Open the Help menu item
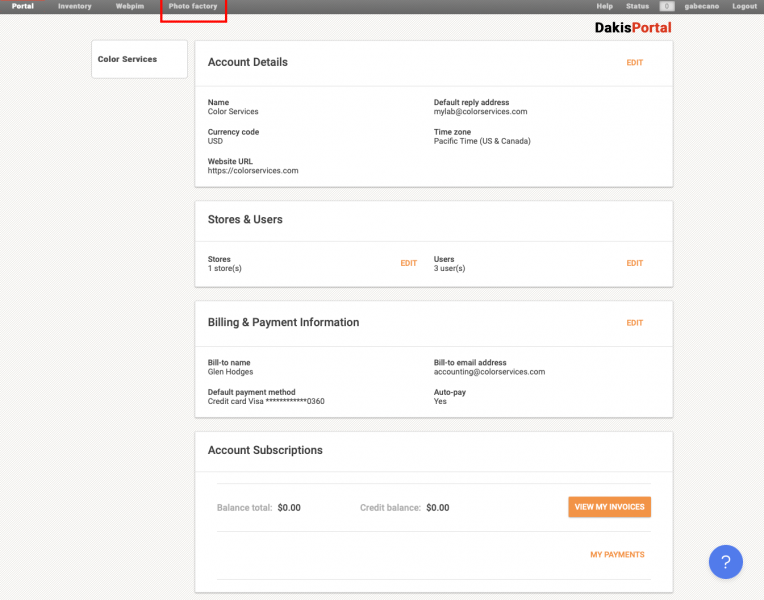 [x=604, y=7]
